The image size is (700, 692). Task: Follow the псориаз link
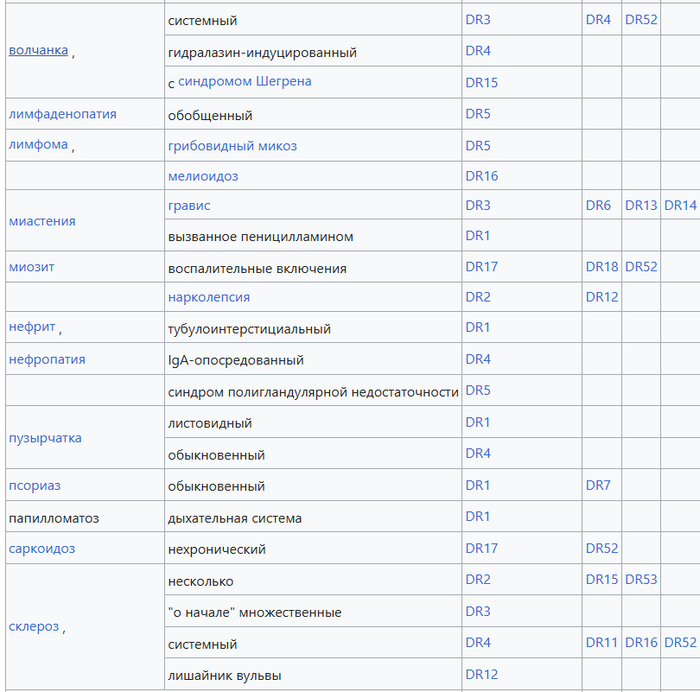[x=35, y=486]
